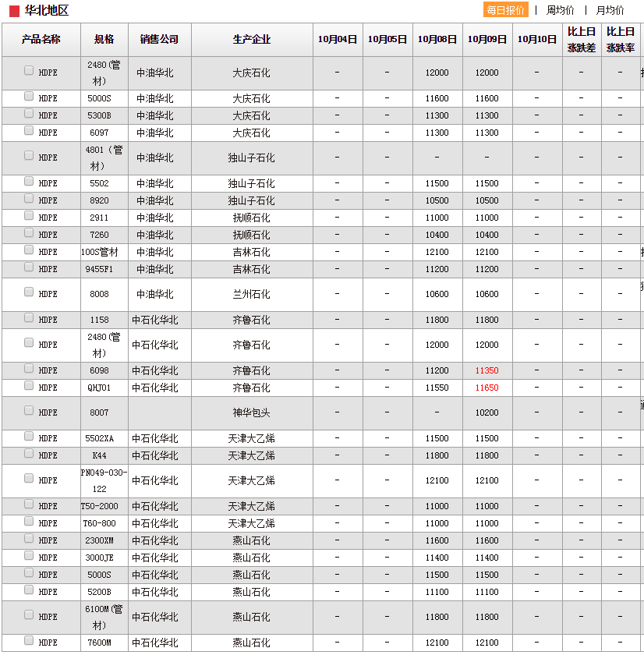Tick the T60-800 row checkbox
This screenshot has height=655, width=644.
[x=29, y=521]
